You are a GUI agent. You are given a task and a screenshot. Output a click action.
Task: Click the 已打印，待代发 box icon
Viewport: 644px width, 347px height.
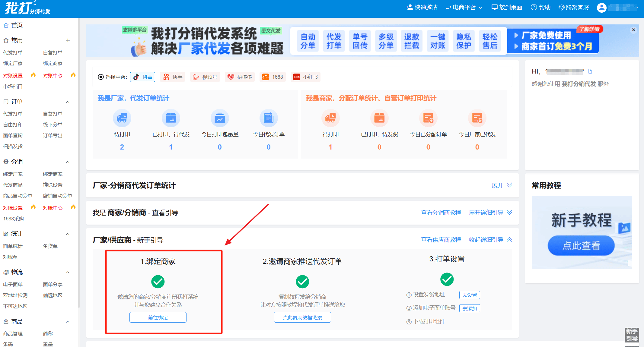171,118
